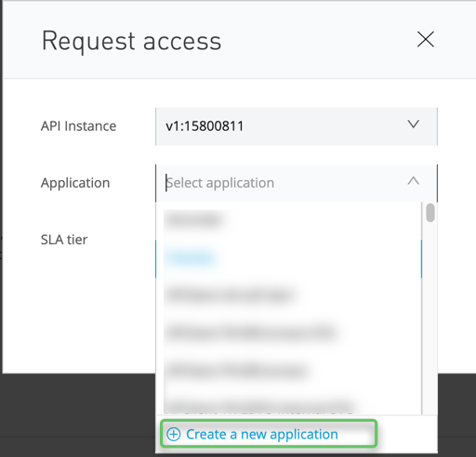The height and width of the screenshot is (457, 476).
Task: Open the API Instance v1:15800811 dropdown
Action: [x=297, y=126]
